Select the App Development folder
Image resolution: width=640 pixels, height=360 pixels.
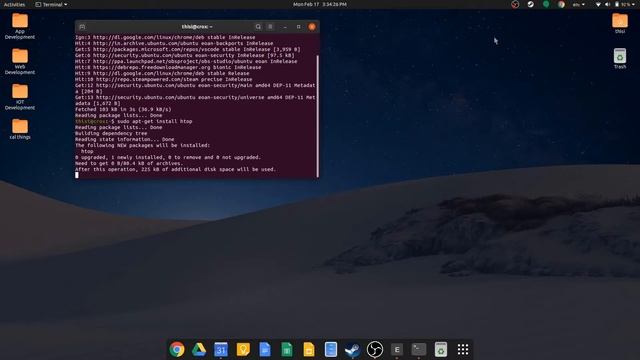[20, 26]
